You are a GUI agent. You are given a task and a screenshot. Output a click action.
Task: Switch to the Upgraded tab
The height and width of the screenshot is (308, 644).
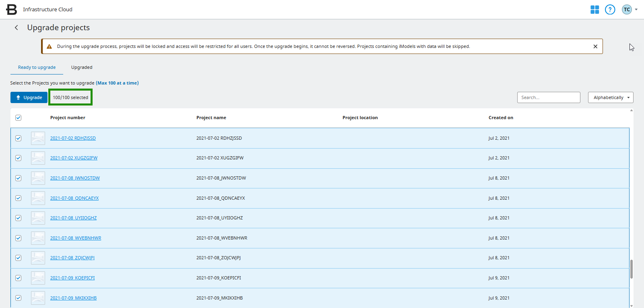click(82, 67)
